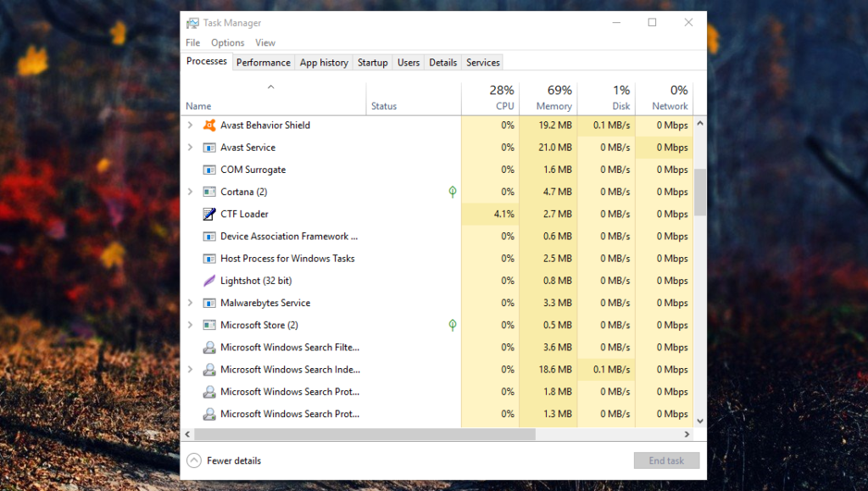Click the Host Process for Windows Tasks icon

pyautogui.click(x=209, y=259)
